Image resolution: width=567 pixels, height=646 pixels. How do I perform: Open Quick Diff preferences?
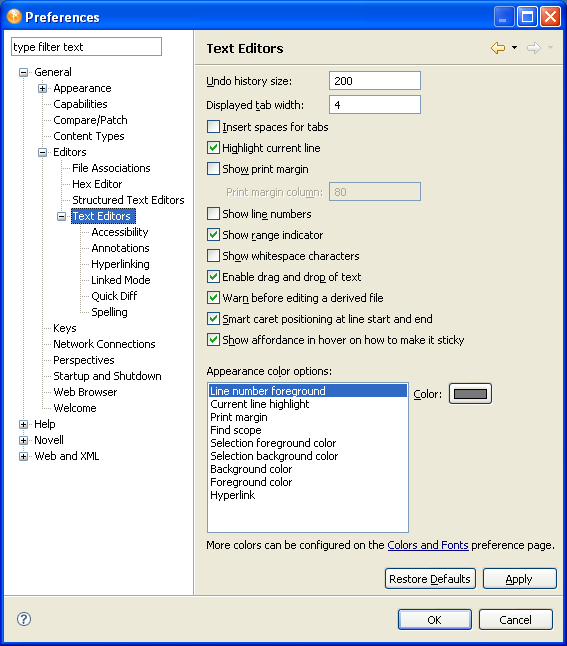[x=114, y=296]
